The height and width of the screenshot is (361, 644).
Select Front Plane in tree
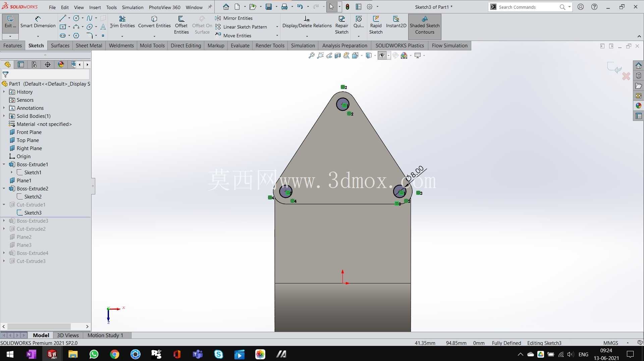point(26,132)
